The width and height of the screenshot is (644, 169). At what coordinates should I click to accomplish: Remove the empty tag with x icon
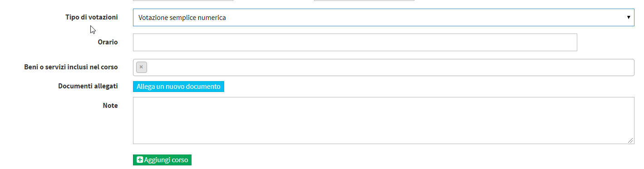pos(141,67)
